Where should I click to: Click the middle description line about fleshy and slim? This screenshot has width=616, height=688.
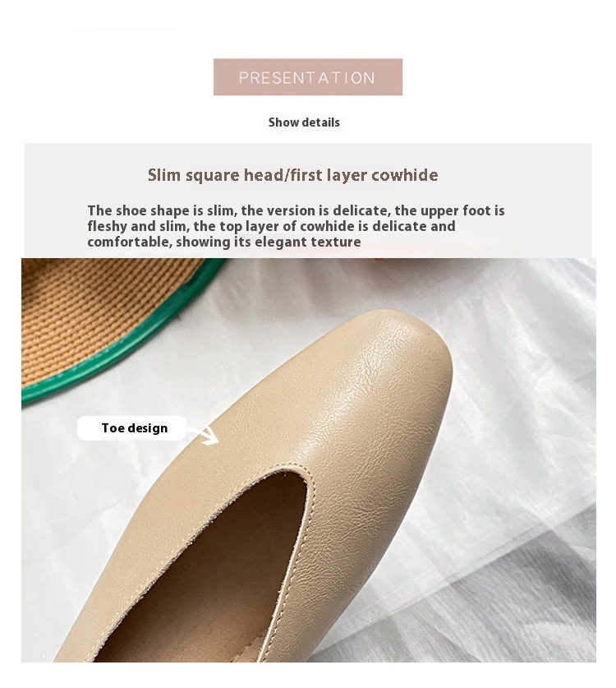pos(271,226)
